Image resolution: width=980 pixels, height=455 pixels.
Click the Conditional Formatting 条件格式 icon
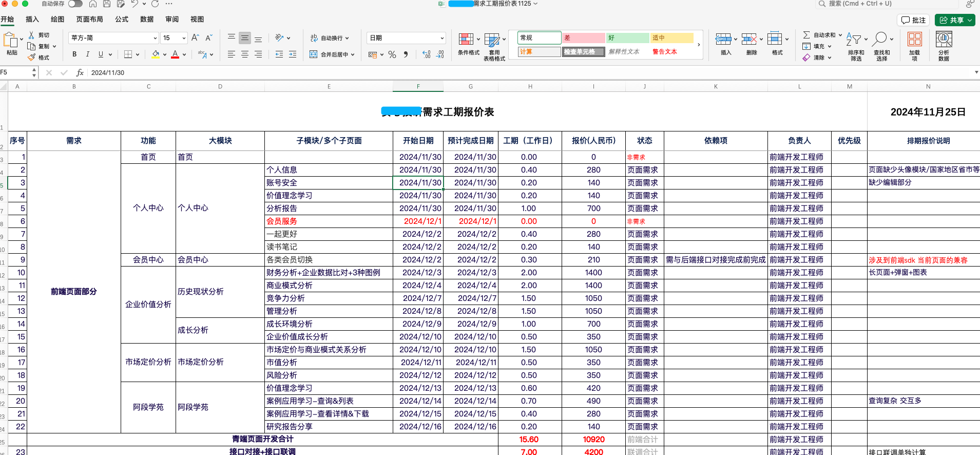click(466, 40)
